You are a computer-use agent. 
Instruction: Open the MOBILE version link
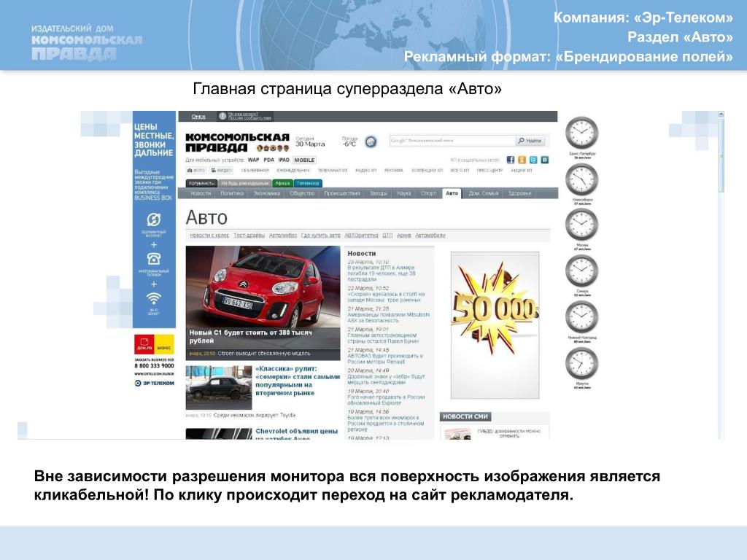point(304,160)
